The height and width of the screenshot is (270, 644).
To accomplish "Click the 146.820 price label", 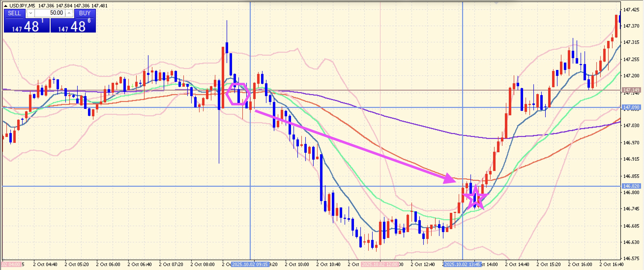I will coord(631,186).
